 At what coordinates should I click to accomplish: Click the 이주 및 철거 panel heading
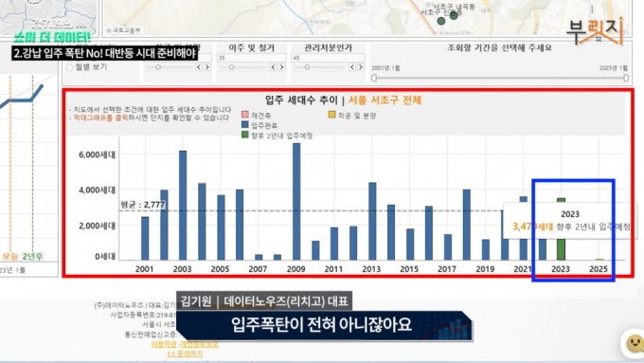(251, 48)
